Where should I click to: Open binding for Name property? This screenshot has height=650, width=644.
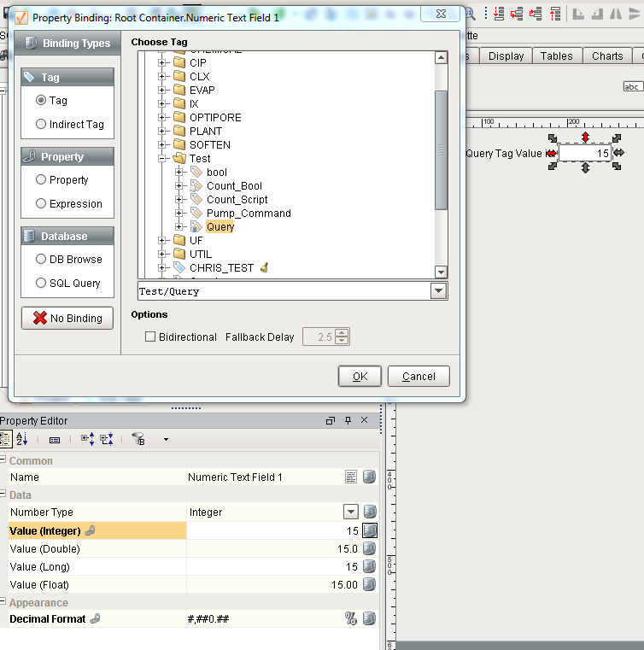point(369,477)
